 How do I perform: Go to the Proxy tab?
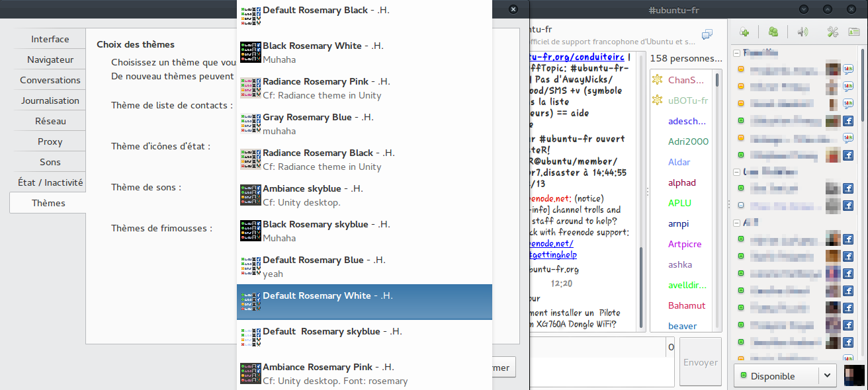click(50, 141)
